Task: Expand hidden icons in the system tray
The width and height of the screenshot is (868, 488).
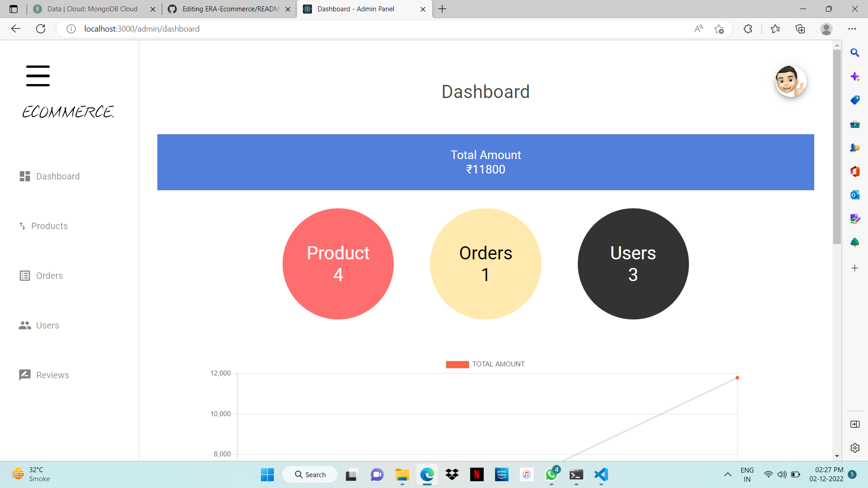Action: click(728, 474)
